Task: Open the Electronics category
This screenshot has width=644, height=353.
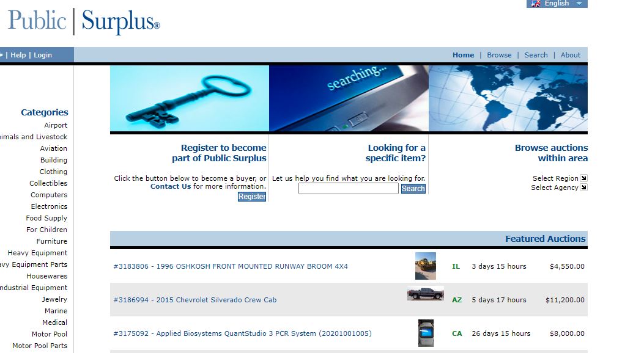Action: coord(49,206)
